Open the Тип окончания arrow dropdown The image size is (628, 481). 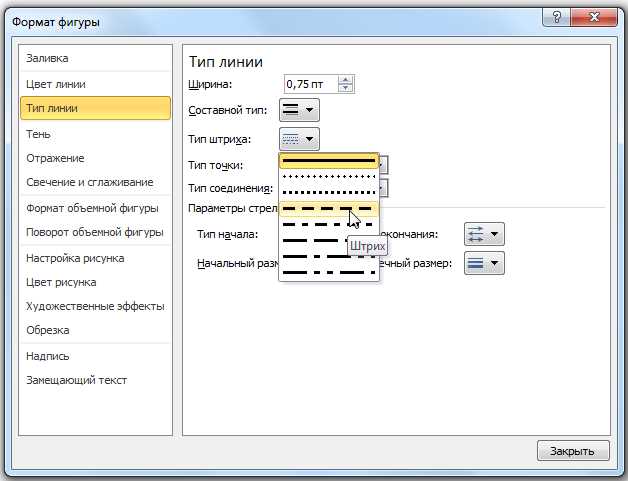click(484, 234)
